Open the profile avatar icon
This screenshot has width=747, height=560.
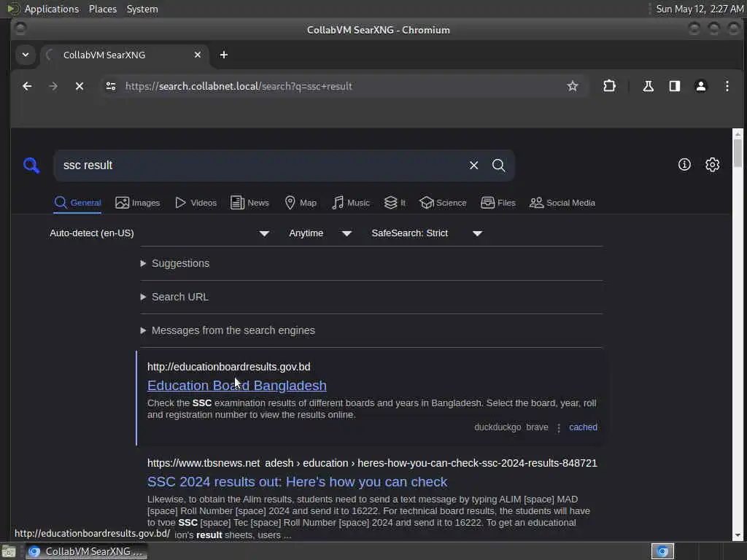700,86
